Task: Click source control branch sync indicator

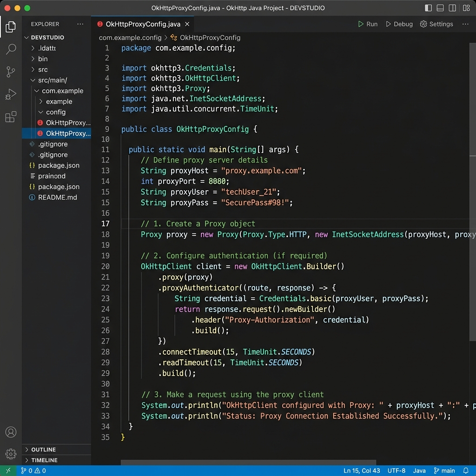Action: 26,470
